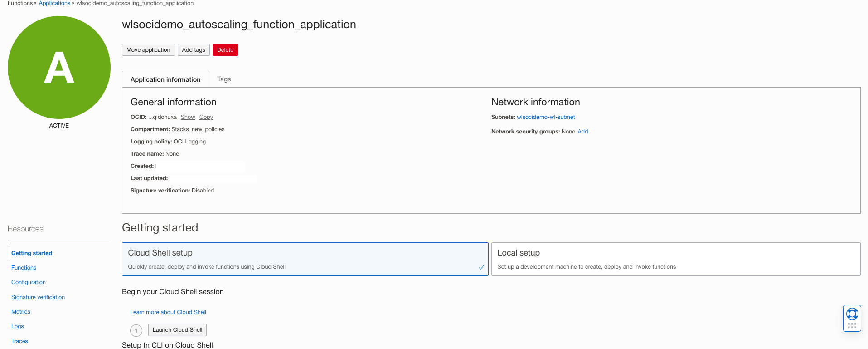Copy the application OCID
This screenshot has height=349, width=868.
point(206,117)
